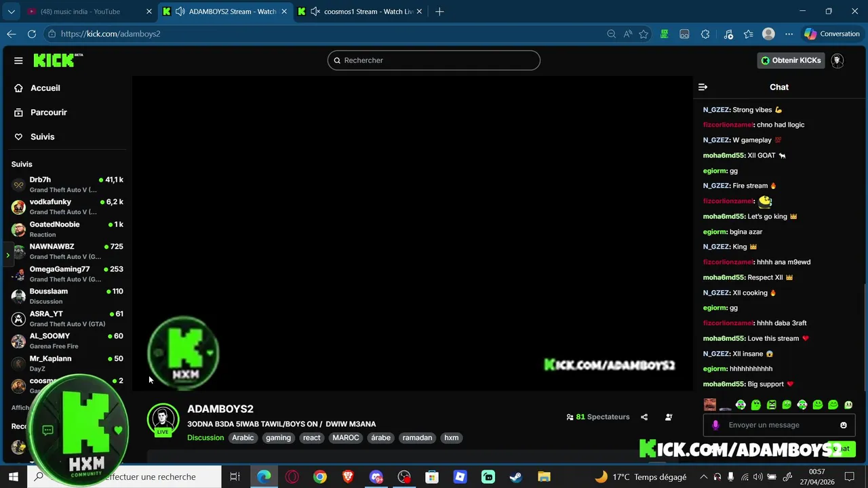The height and width of the screenshot is (488, 868).
Task: Open GoatedNoobie channel in followed list
Action: [67, 229]
